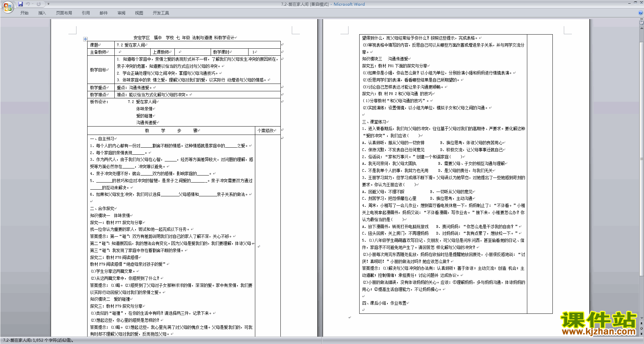The width and height of the screenshot is (644, 344).
Task: Open the round Office button menu
Action: tap(7, 7)
